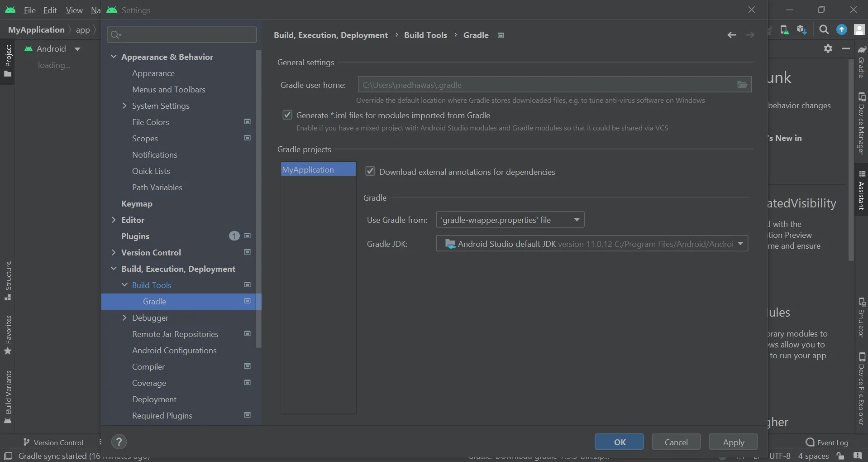Click the blue update arrow icon in main toolbar
868x462 pixels.
pyautogui.click(x=842, y=30)
